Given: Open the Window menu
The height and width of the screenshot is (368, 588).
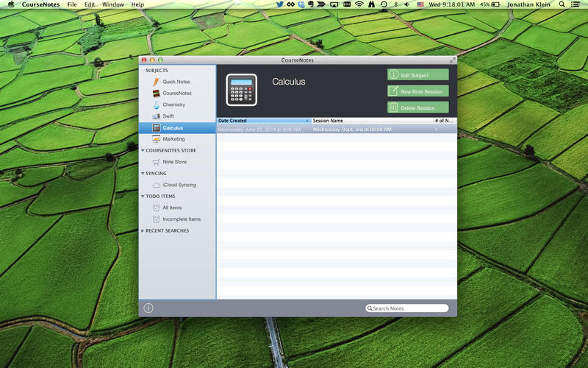Looking at the screenshot, I should click(x=113, y=4).
